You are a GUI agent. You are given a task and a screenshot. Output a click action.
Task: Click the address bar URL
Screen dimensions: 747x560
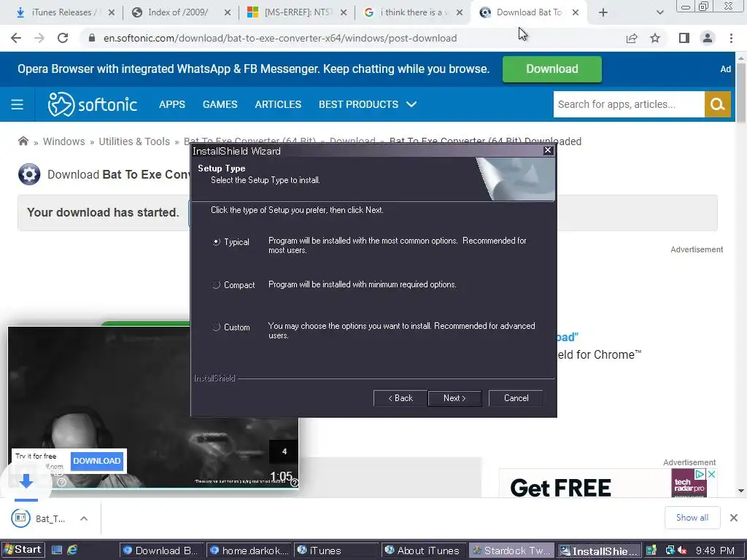click(x=280, y=38)
